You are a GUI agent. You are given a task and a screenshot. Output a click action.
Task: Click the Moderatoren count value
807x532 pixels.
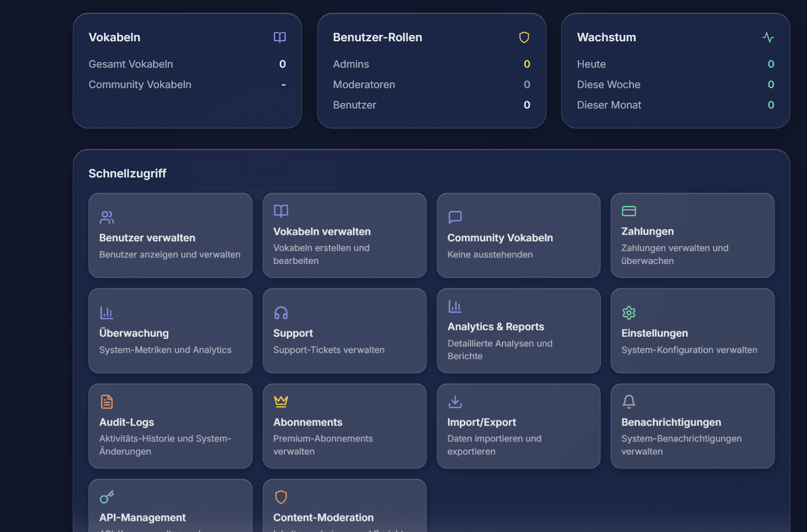526,85
